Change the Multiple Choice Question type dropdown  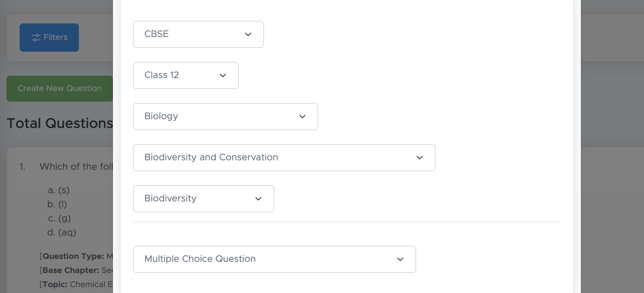[274, 259]
